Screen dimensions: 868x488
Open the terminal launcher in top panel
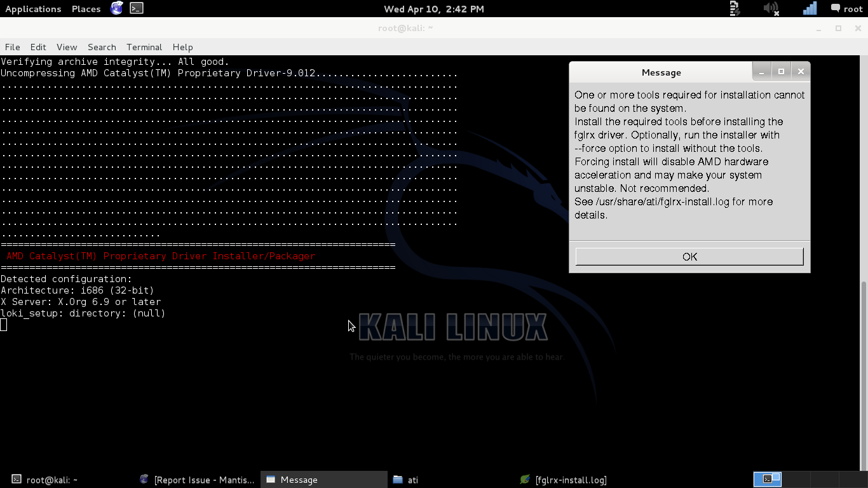137,8
